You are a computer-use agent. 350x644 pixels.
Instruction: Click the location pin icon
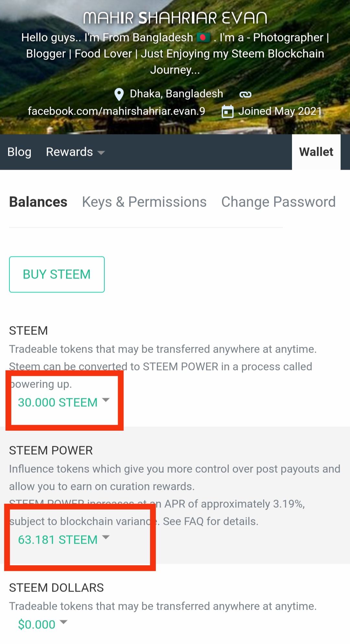(x=119, y=94)
